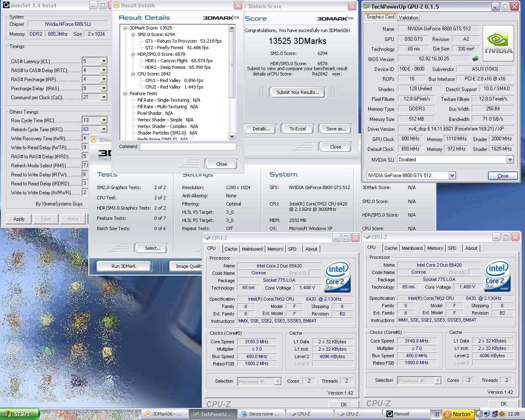Click the Comment input field

point(188,146)
